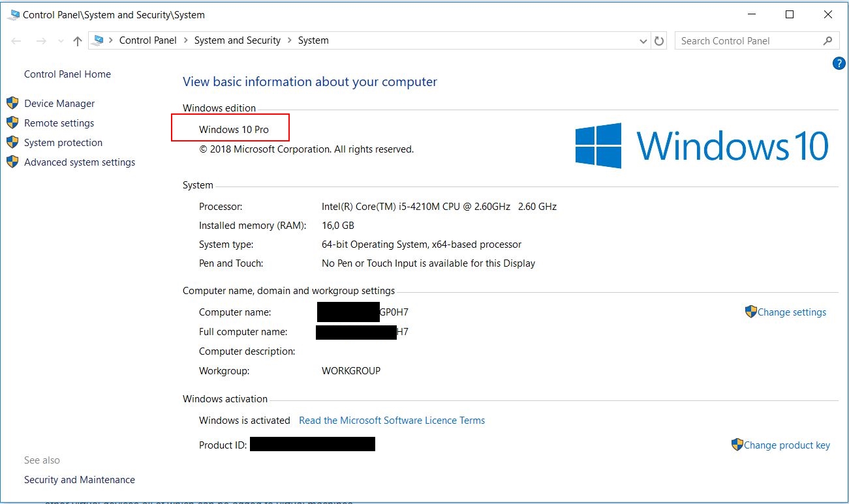Select the Windows 10 Pro edition text
Screen dimensions: 849x504
[x=234, y=129]
